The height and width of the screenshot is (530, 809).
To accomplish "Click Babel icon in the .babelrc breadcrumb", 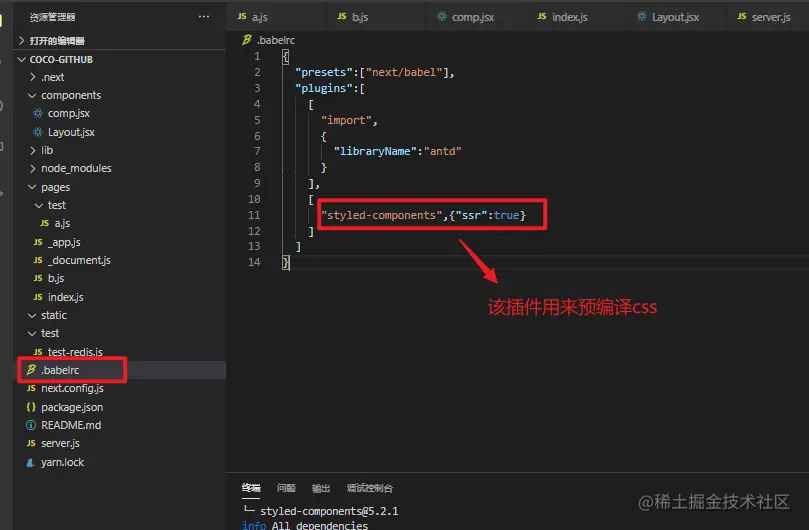I will (247, 40).
